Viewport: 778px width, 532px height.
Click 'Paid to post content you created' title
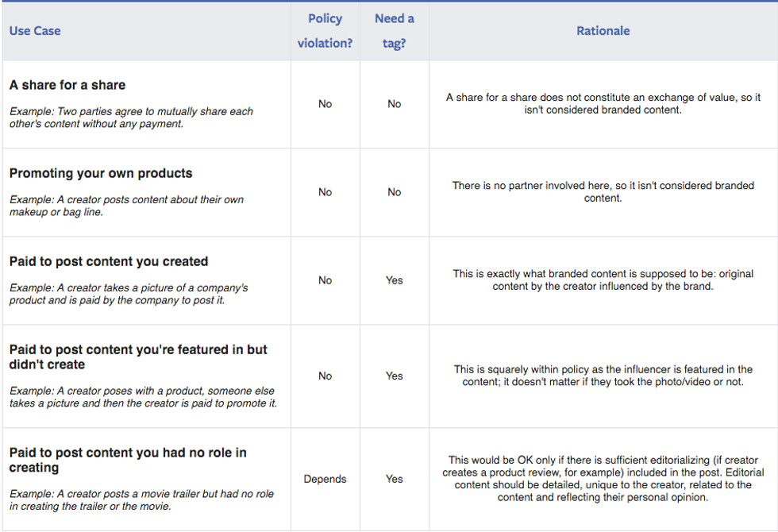click(x=109, y=261)
